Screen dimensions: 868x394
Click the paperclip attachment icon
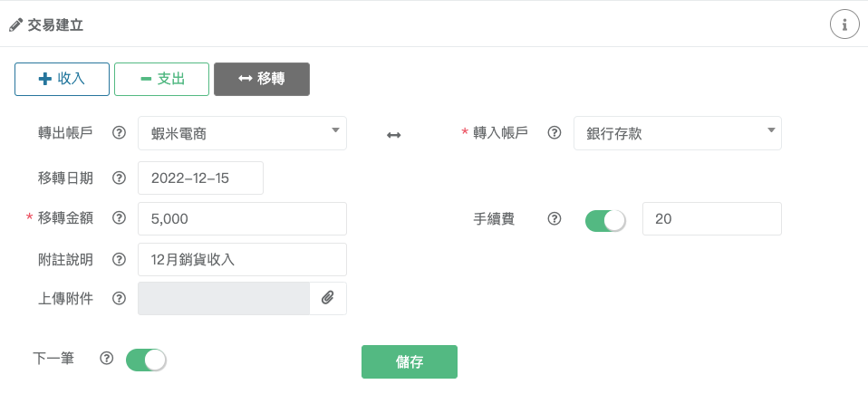tap(328, 298)
